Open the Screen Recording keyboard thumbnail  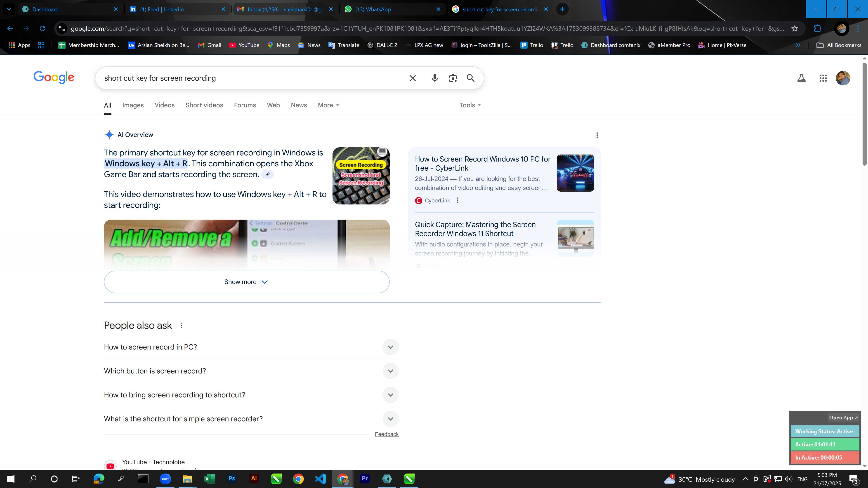(361, 176)
